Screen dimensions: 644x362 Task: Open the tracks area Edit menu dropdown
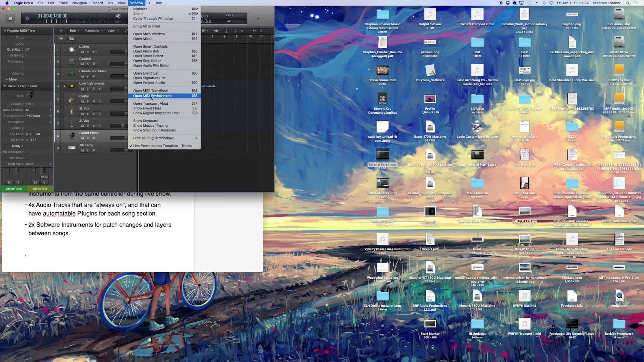tap(74, 31)
